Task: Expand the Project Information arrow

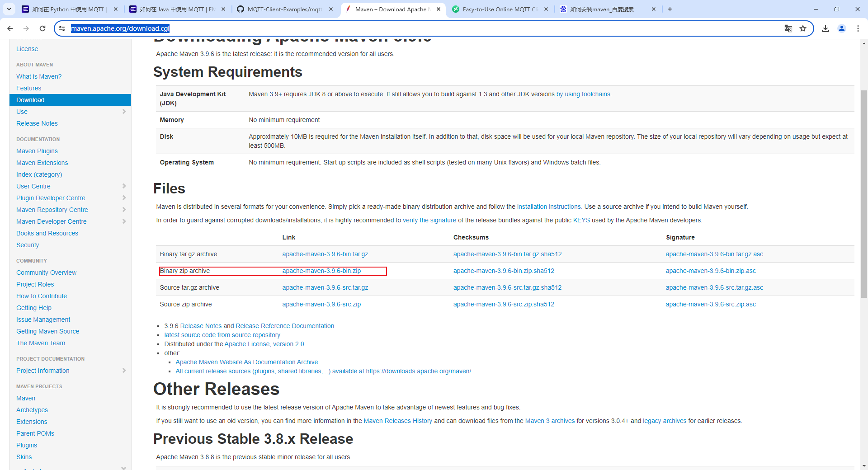Action: (x=124, y=371)
